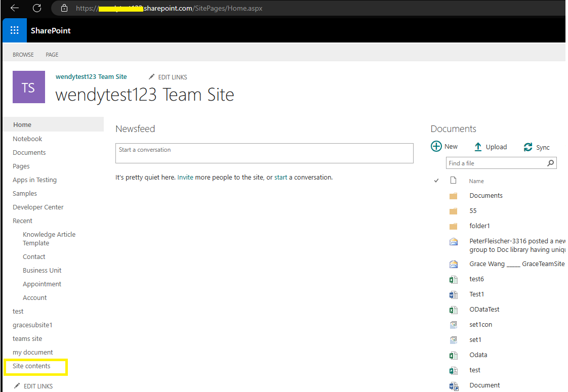Click the start link in Newsfeed message

281,178
